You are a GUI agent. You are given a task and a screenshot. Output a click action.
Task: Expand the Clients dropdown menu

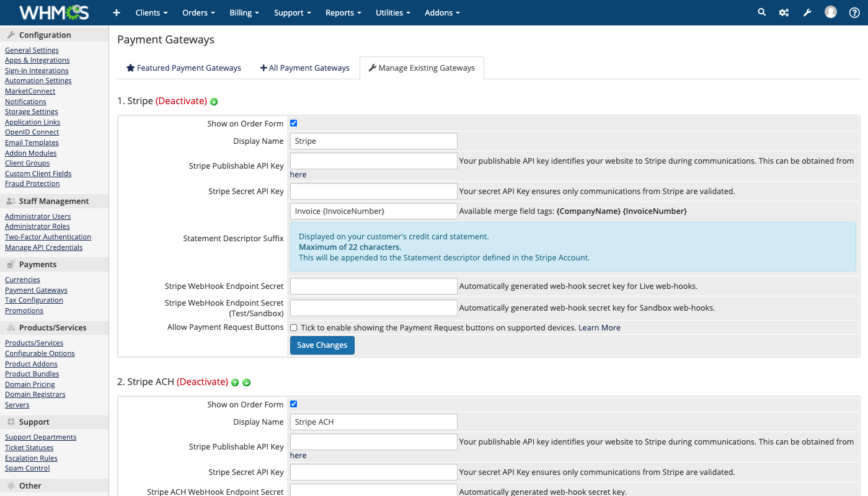151,12
